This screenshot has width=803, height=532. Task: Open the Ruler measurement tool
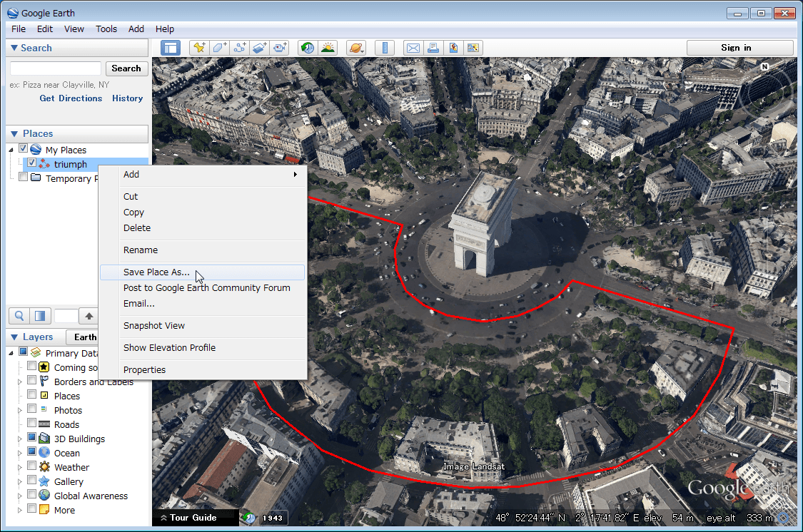(x=383, y=48)
